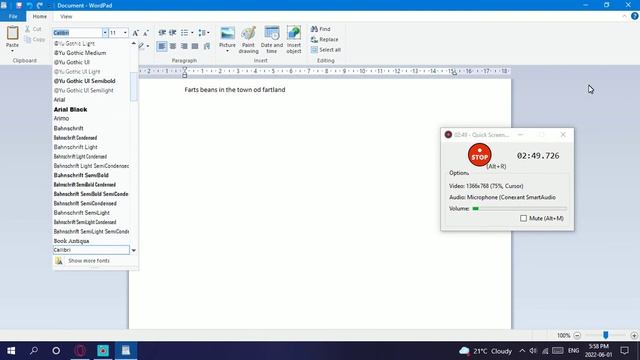Zoom in with the plus button
This screenshot has width=640, height=360.
point(634,336)
